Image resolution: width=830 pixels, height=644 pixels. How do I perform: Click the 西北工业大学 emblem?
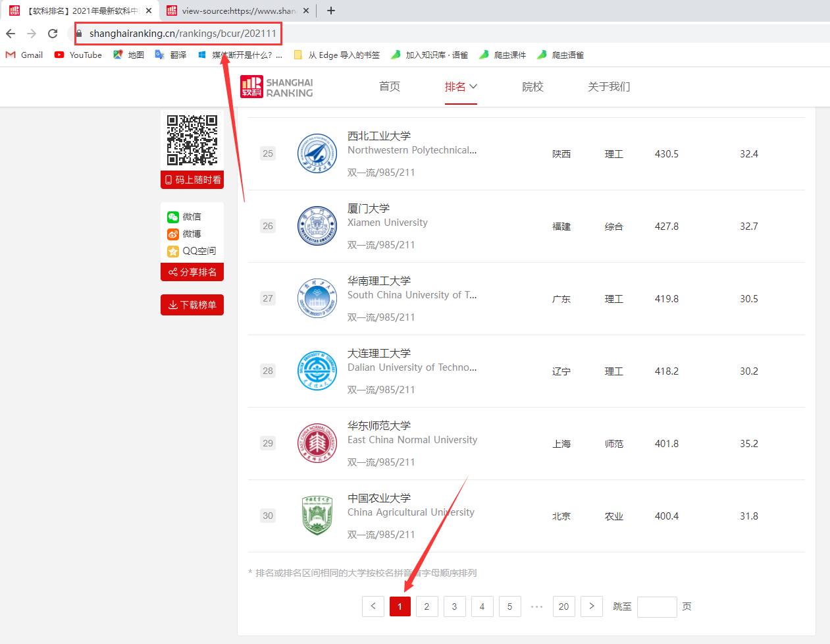[x=317, y=153]
